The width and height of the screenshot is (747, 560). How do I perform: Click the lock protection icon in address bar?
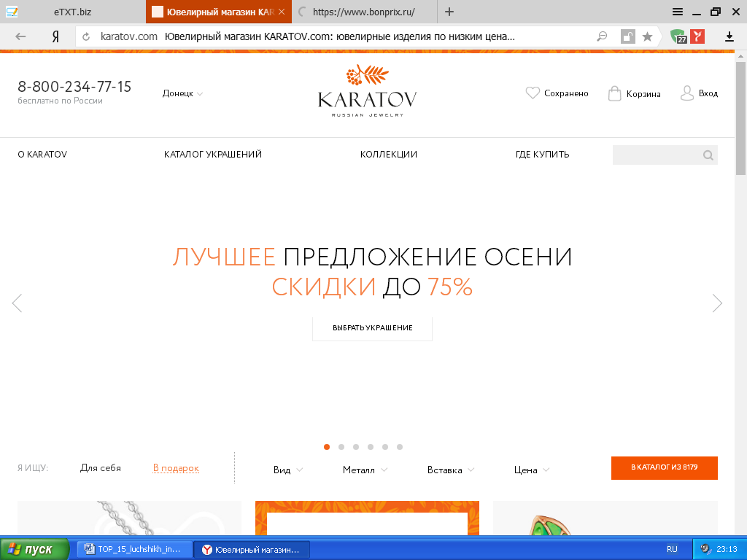pos(628,36)
